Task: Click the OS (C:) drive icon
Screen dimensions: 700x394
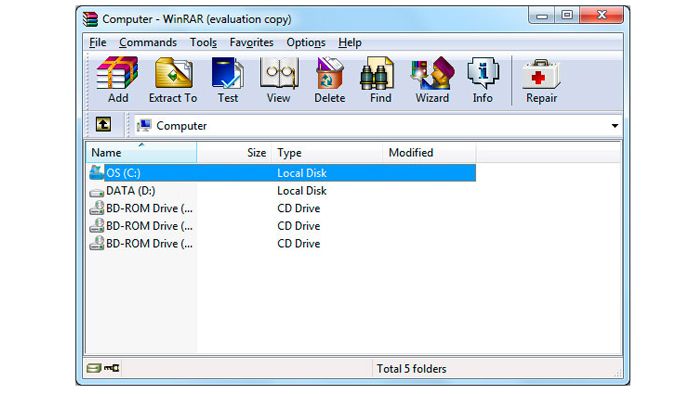Action: (96, 173)
